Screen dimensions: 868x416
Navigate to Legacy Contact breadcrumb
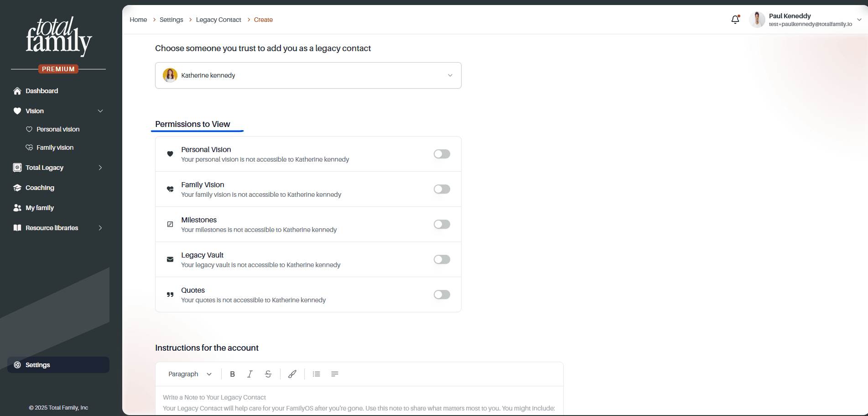(x=218, y=20)
